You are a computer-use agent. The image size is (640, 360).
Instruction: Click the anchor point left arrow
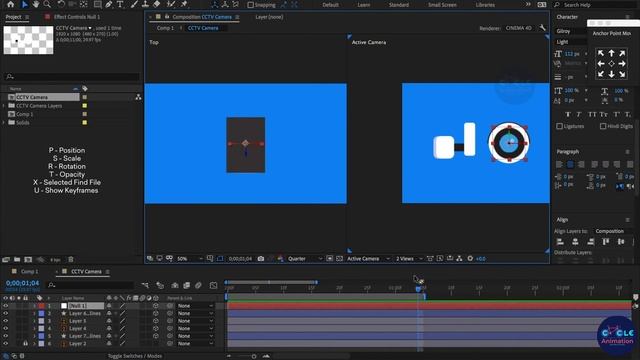(601, 64)
